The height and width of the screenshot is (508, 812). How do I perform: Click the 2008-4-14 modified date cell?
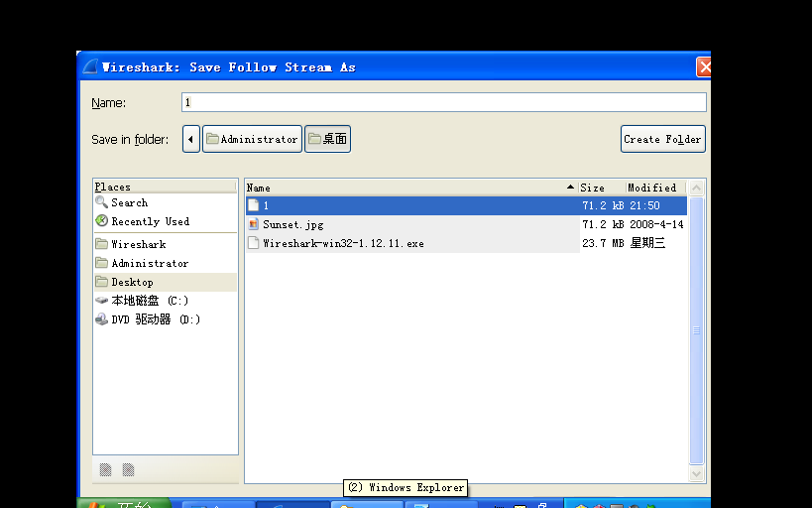(656, 224)
